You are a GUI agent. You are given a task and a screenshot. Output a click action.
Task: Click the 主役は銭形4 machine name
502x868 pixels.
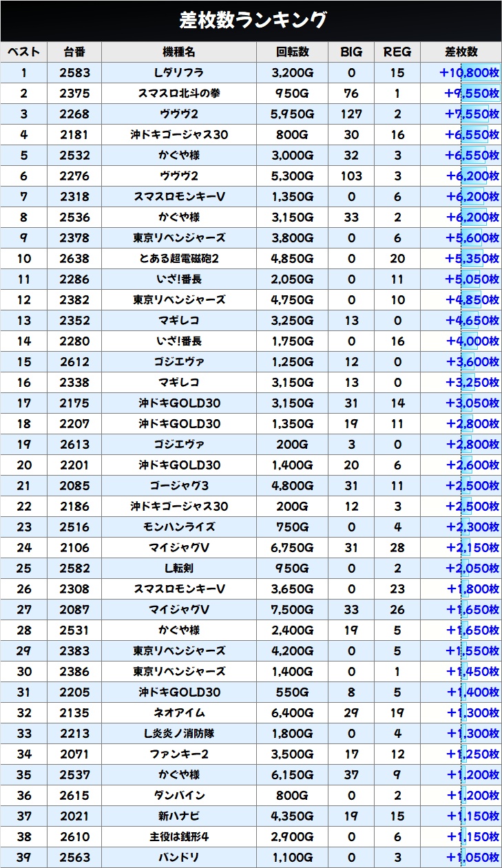coord(179,837)
